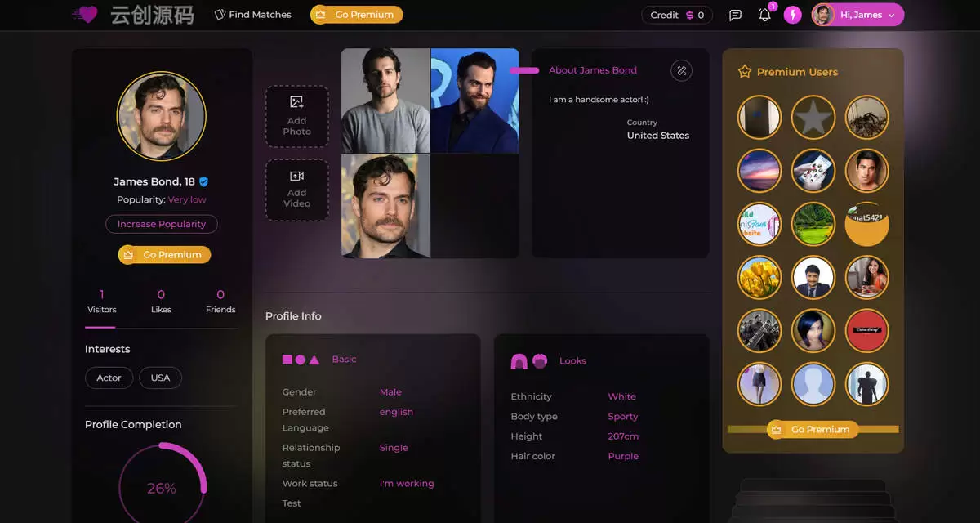Click the star icon beside Premium Users
Image resolution: width=980 pixels, height=523 pixels.
tap(744, 72)
